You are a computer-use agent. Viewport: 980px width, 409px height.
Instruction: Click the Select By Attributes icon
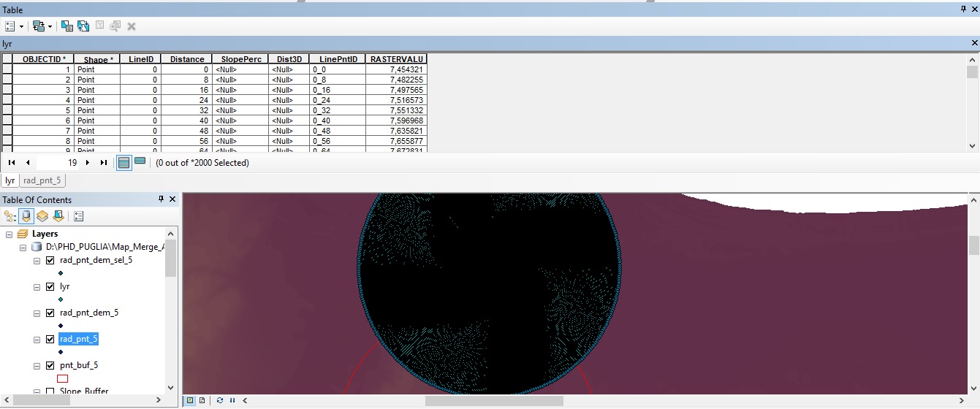pyautogui.click(x=67, y=26)
